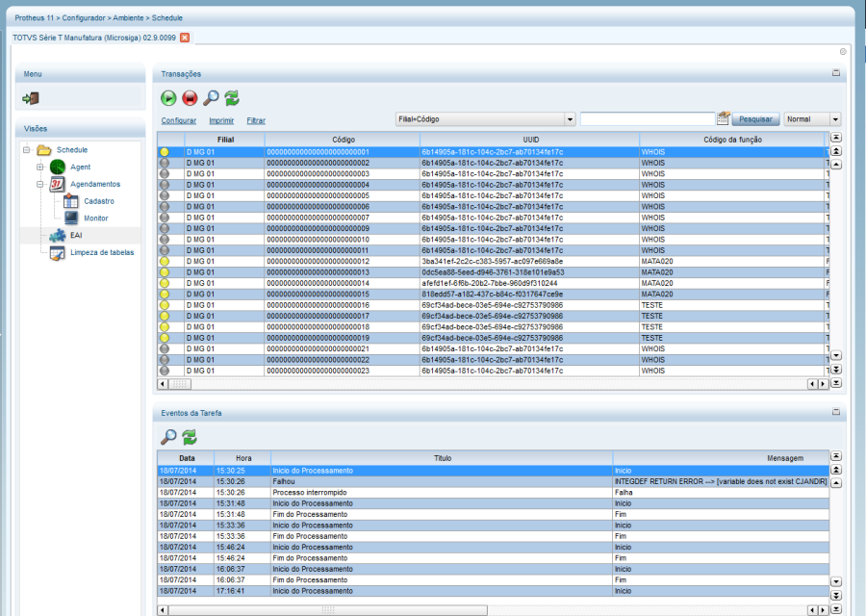Click the Agendamentos calendar icon
Image resolution: width=866 pixels, height=616 pixels.
(x=58, y=184)
